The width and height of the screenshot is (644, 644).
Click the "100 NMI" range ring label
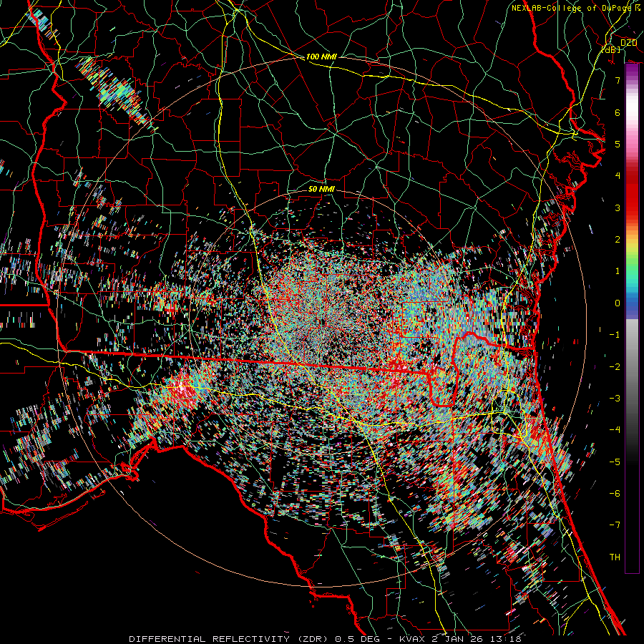coord(321,57)
